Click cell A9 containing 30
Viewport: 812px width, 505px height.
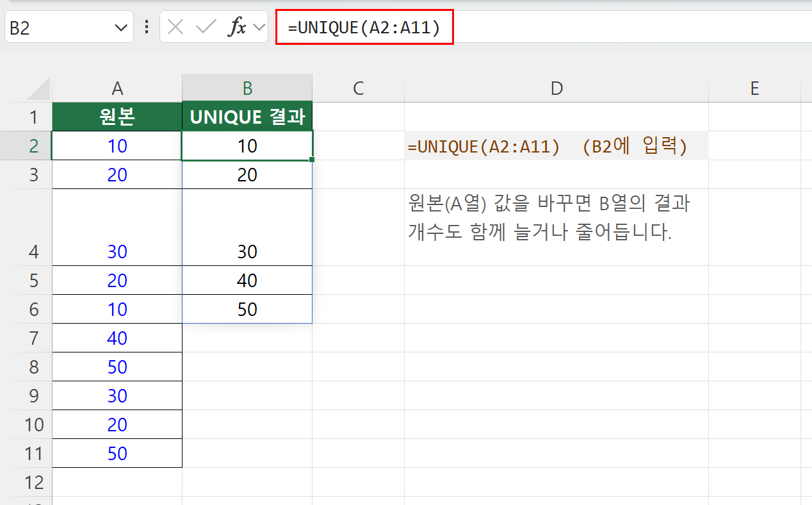coord(117,395)
